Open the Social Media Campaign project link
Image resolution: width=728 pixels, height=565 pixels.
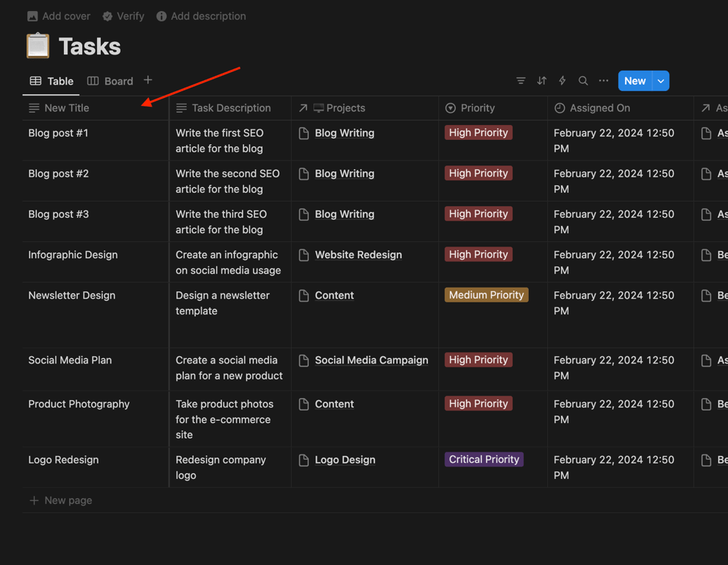point(371,360)
